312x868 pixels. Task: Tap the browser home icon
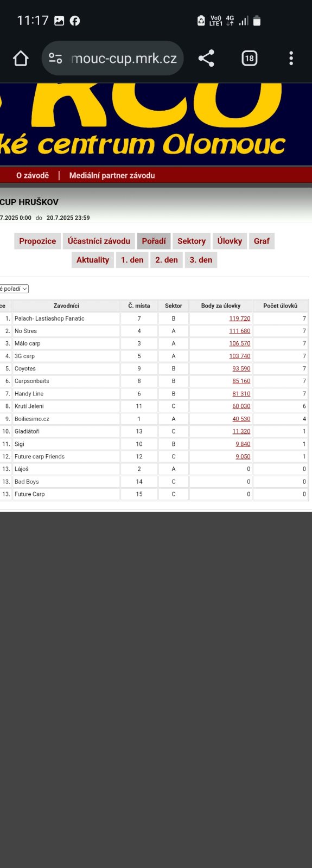coord(21,58)
